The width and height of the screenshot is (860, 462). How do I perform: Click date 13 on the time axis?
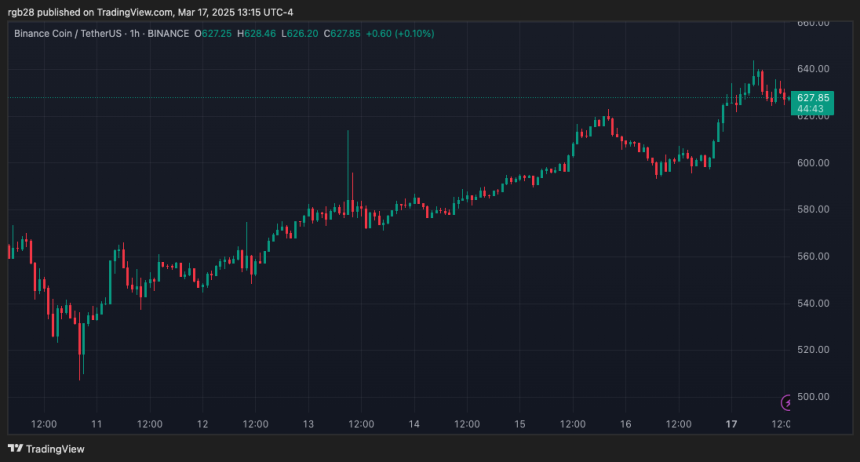pos(308,425)
